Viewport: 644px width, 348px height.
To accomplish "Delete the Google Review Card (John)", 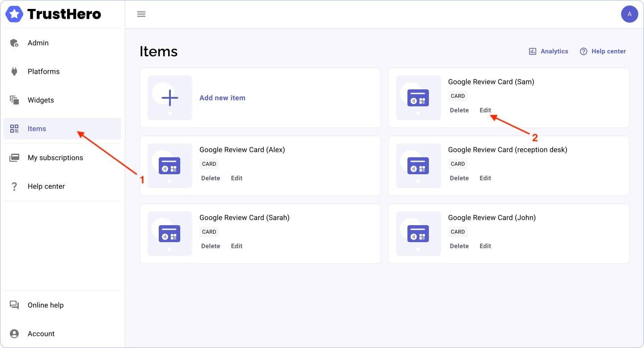I will [x=459, y=246].
